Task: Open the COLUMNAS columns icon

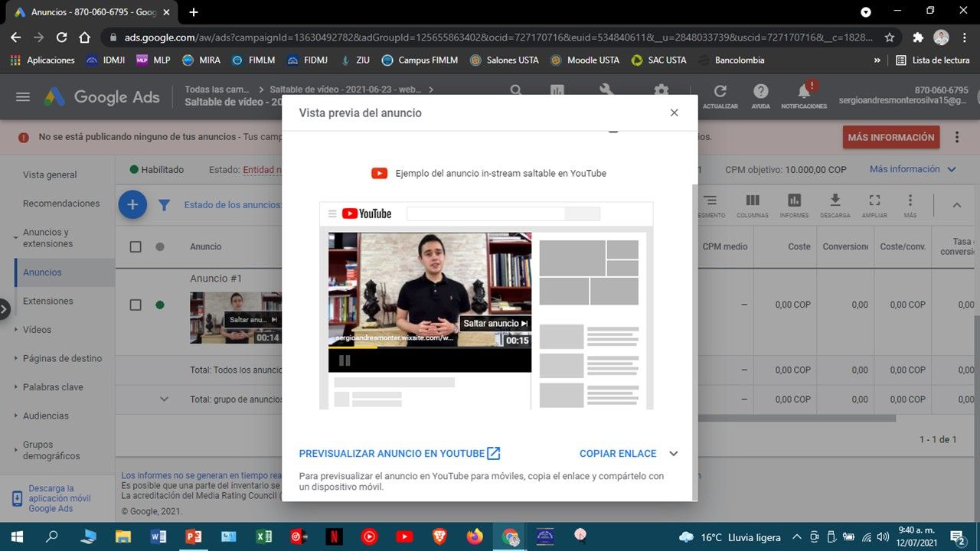Action: coord(753,205)
